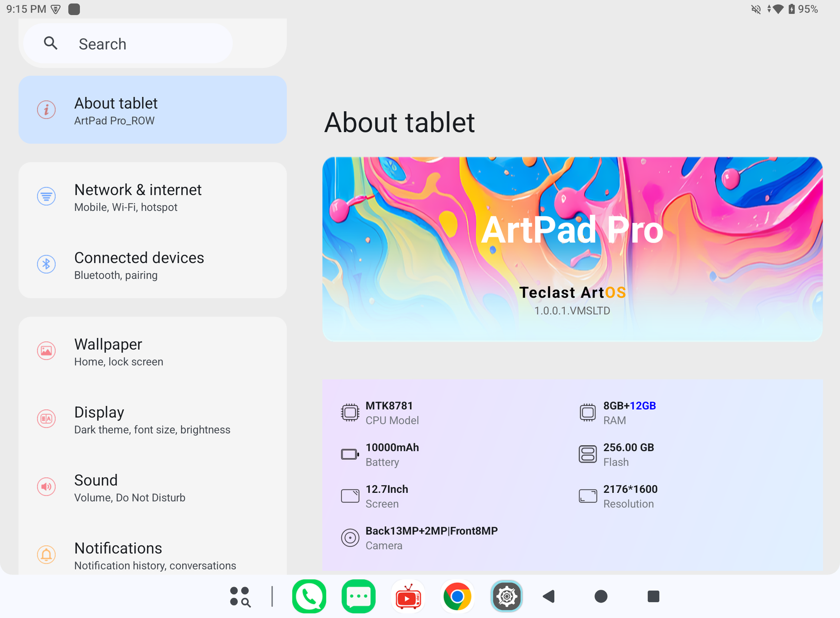The width and height of the screenshot is (840, 618).
Task: Focus the Search settings field
Action: (x=128, y=44)
